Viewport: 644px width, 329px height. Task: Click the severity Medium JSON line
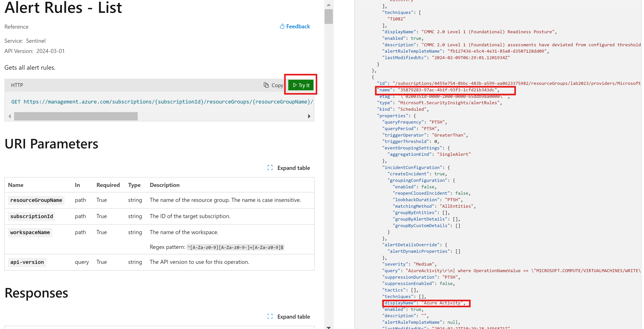coord(409,264)
